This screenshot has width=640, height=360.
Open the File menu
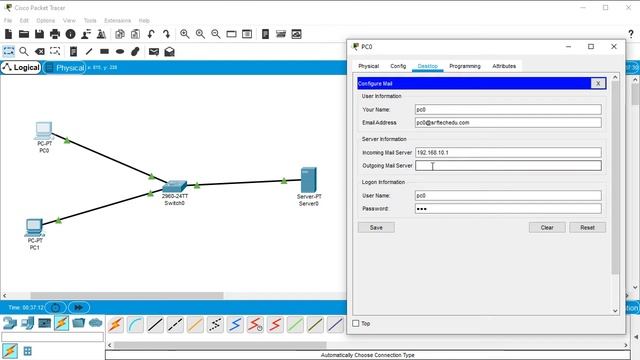tap(8, 20)
